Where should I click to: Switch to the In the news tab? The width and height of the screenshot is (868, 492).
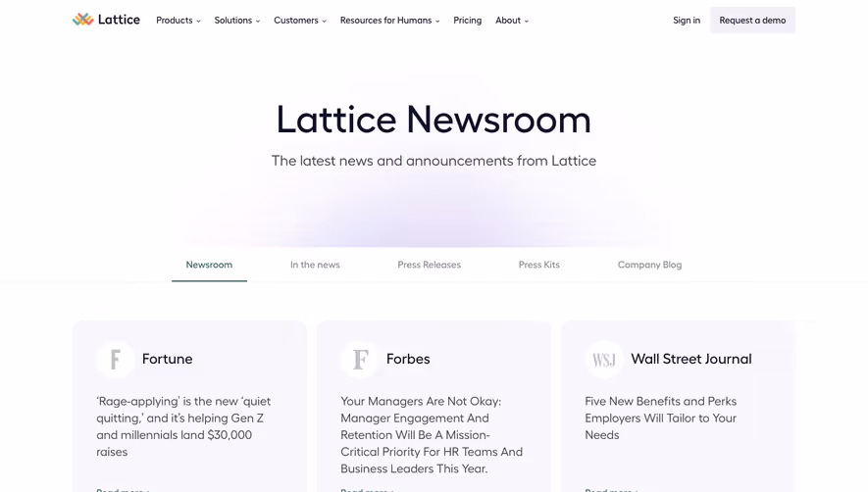pos(315,265)
